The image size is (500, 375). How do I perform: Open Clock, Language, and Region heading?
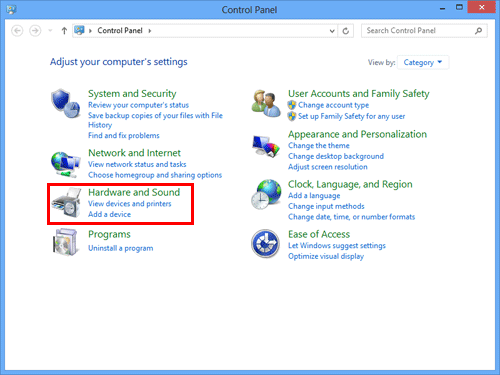click(350, 184)
